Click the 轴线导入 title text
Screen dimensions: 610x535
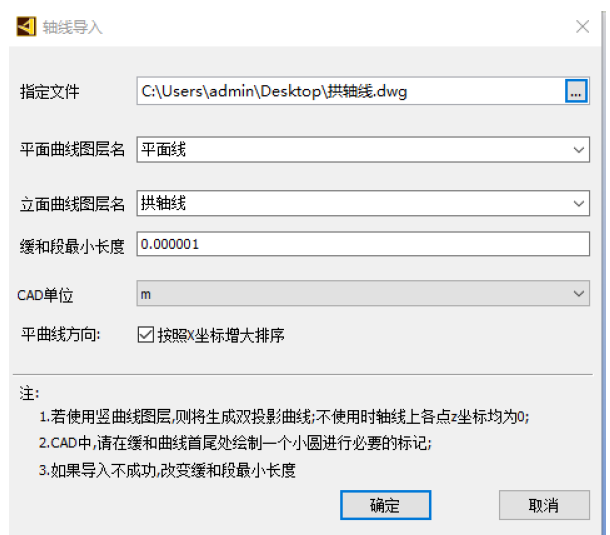tap(72, 27)
